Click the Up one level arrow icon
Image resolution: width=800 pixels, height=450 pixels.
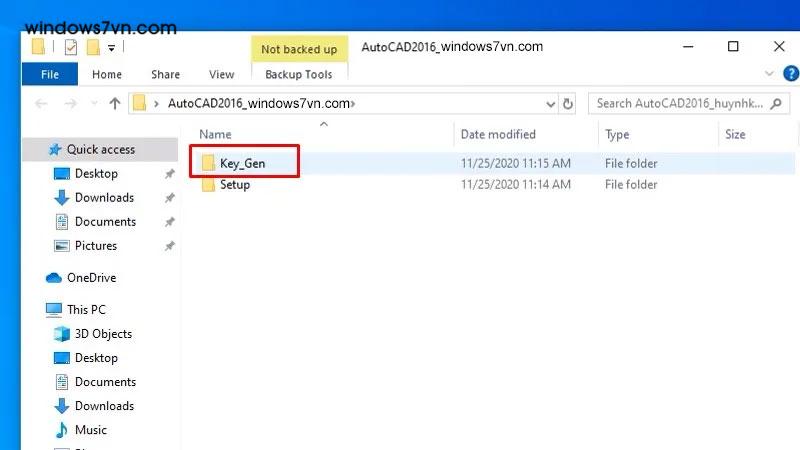point(114,103)
